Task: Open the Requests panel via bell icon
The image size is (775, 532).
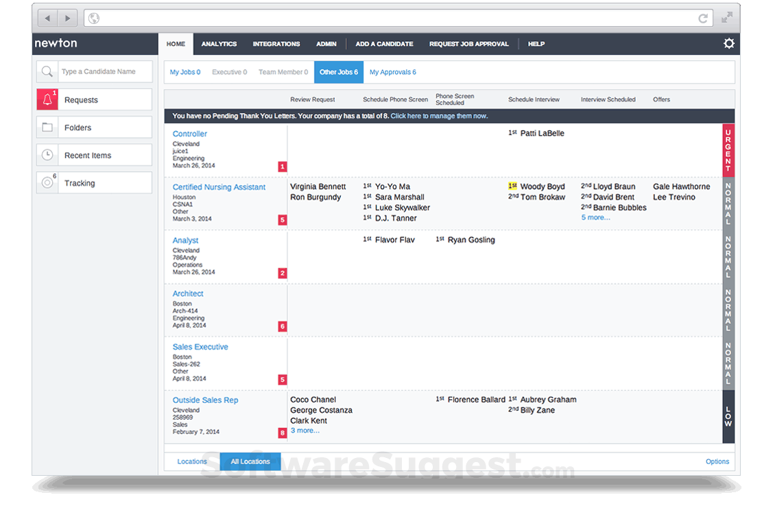Action: pyautogui.click(x=47, y=99)
